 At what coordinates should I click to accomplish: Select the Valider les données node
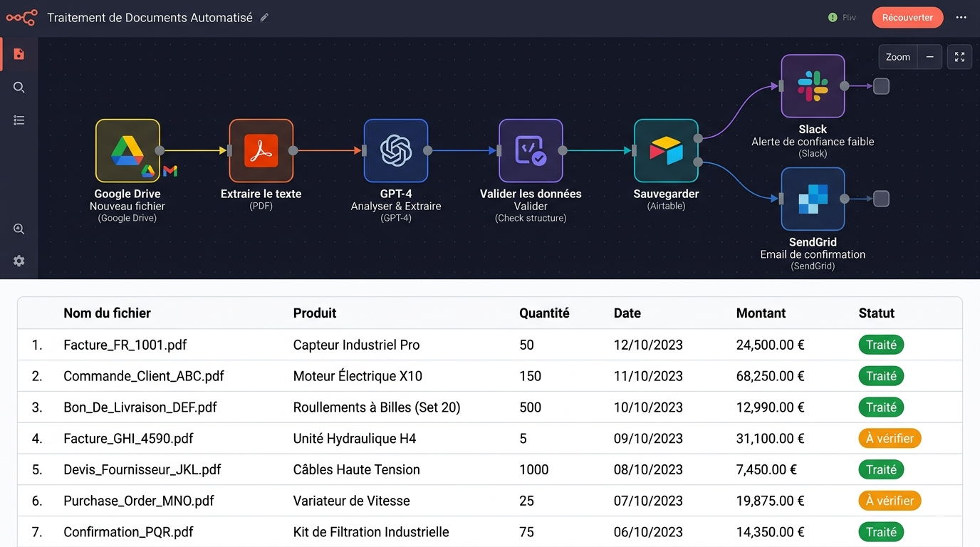pos(531,150)
